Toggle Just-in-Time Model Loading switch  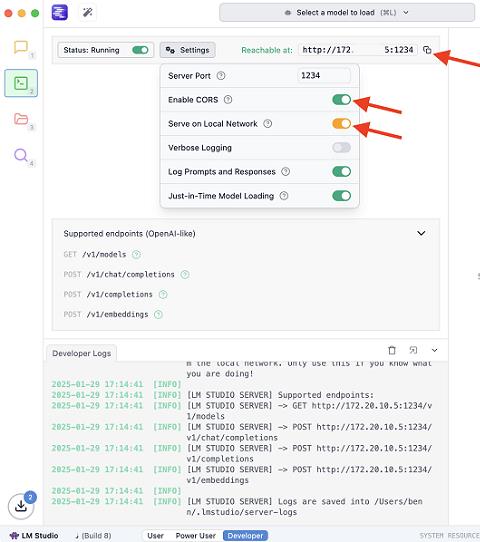click(341, 196)
